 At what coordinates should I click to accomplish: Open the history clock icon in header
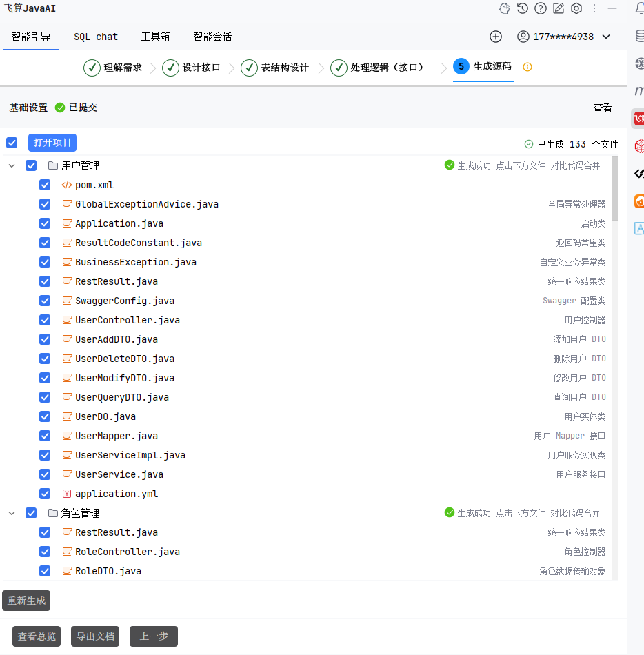(522, 8)
